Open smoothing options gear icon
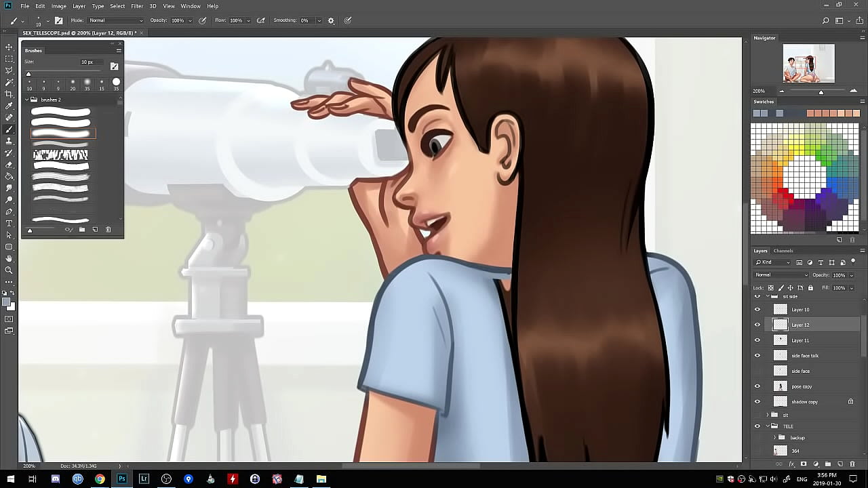868x488 pixels. 331,20
